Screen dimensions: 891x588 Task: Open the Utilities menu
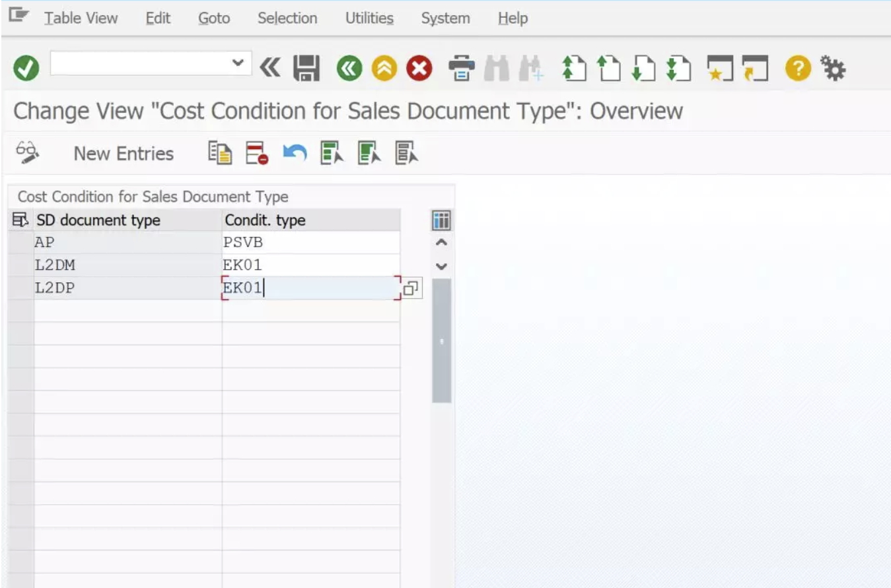click(369, 18)
